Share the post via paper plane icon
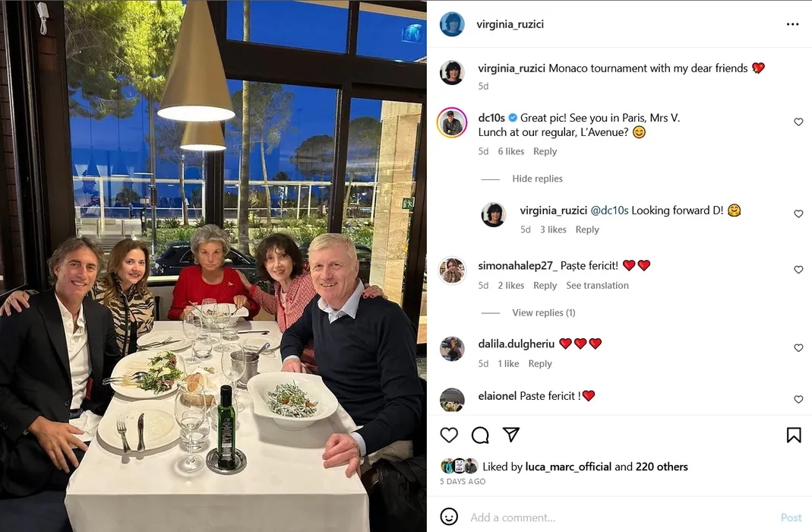This screenshot has width=812, height=532. click(x=511, y=435)
